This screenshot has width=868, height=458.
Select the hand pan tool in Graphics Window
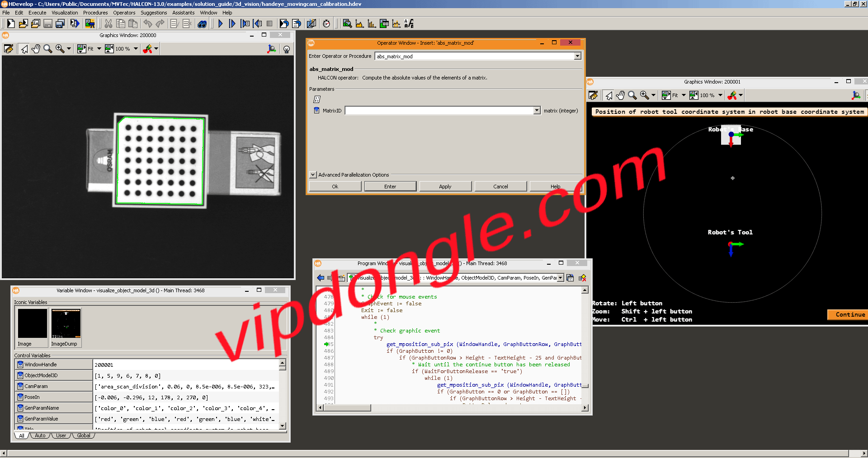[x=36, y=49]
